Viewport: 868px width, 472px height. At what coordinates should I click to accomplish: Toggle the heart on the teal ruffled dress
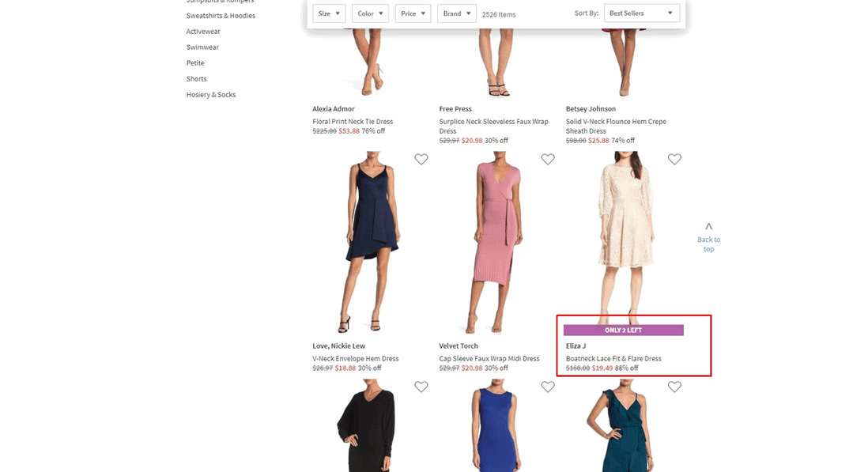(x=674, y=387)
